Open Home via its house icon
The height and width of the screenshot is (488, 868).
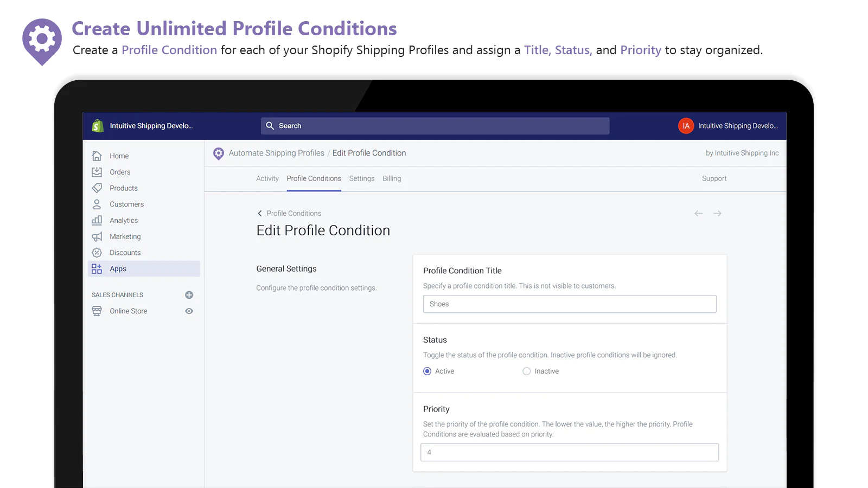[x=97, y=156]
